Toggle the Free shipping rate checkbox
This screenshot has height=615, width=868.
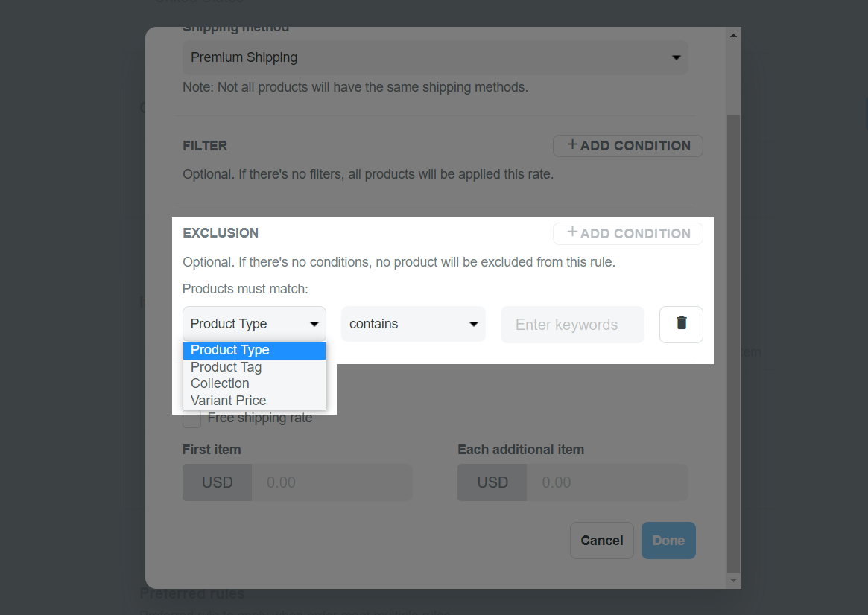(192, 418)
